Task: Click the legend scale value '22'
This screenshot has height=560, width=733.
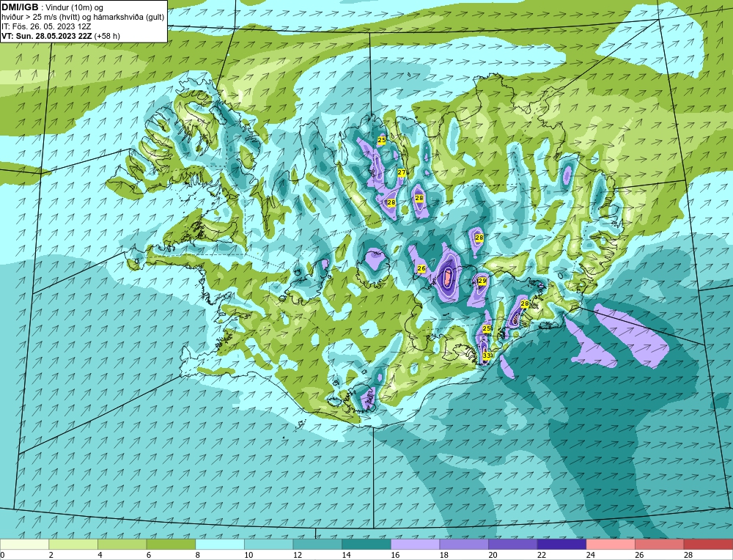Action: pyautogui.click(x=542, y=555)
